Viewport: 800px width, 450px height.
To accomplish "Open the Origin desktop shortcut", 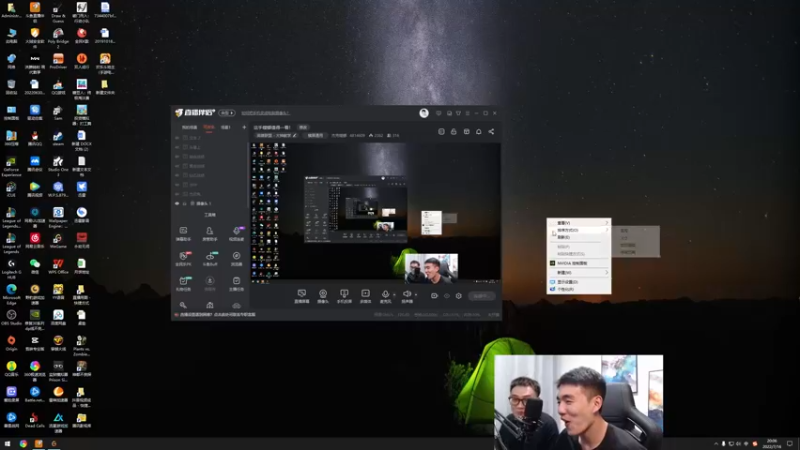I will [11, 343].
